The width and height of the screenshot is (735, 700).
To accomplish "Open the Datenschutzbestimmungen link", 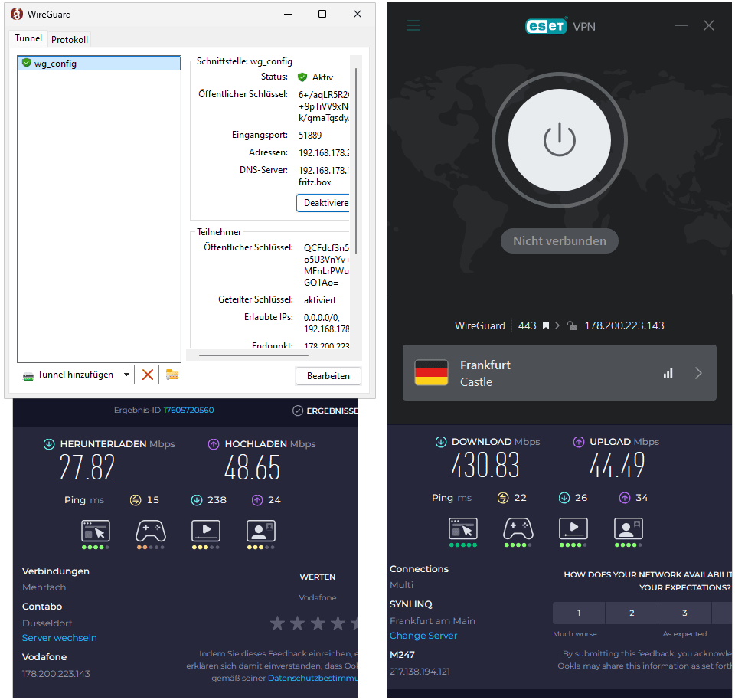I will pyautogui.click(x=312, y=678).
